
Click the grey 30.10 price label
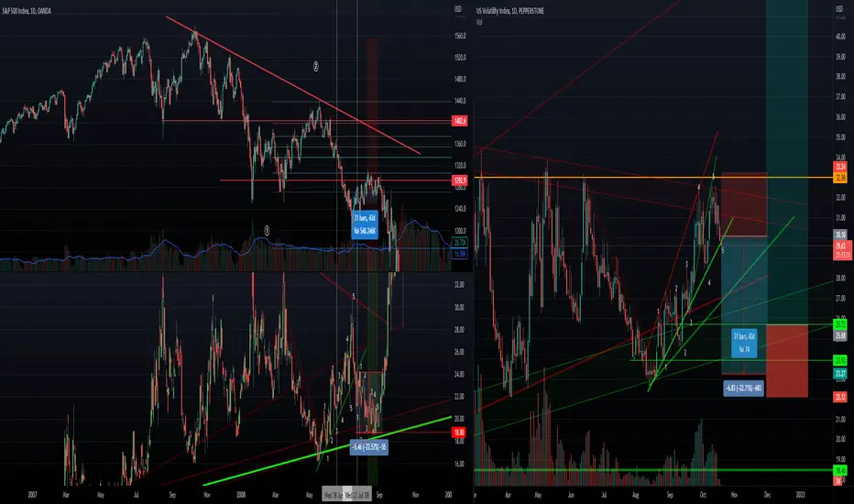click(840, 235)
